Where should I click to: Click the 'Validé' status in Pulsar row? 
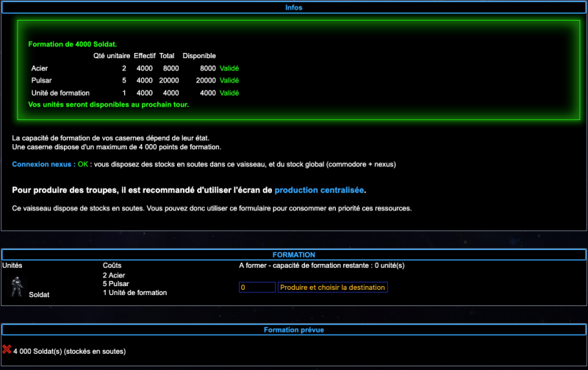(x=229, y=80)
